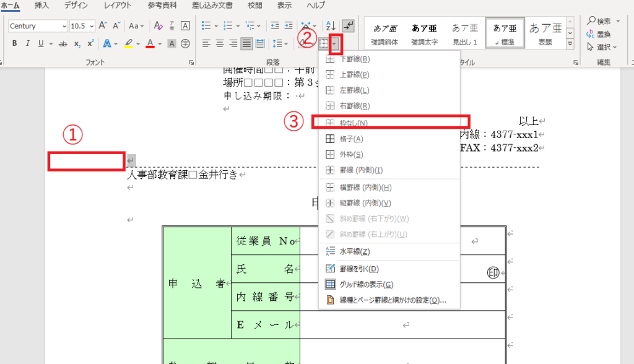Switch to the デザイン tab

point(76,5)
